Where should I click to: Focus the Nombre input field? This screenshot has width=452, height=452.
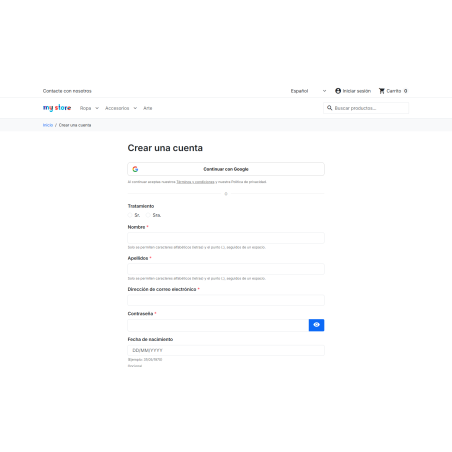coord(226,238)
